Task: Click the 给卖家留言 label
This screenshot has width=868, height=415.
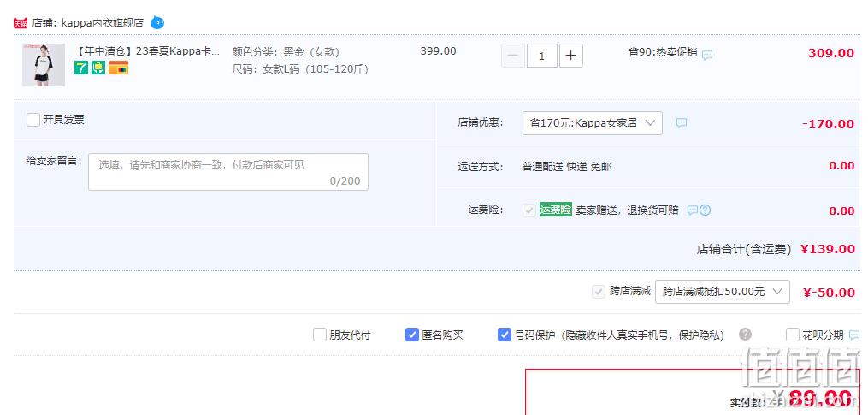Action: pos(54,161)
